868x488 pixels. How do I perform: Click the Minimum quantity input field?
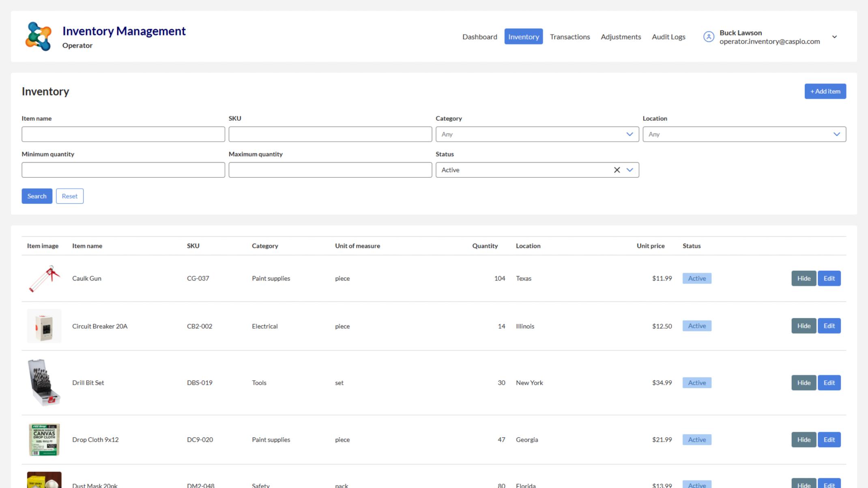pyautogui.click(x=123, y=170)
